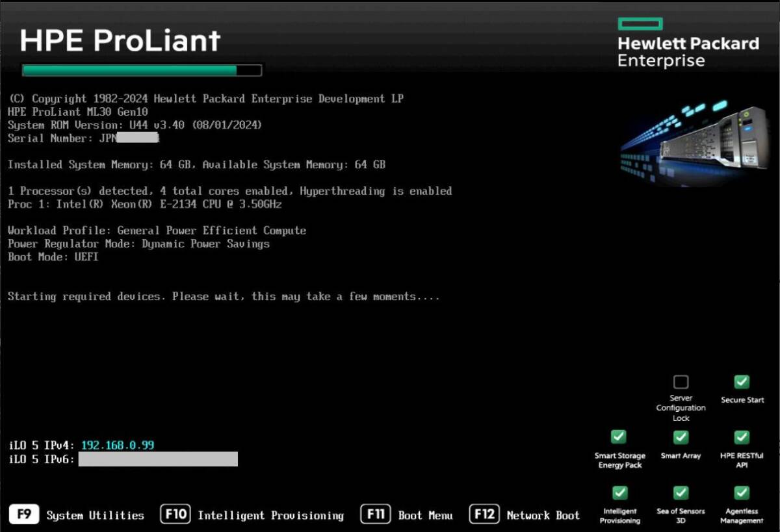Click the System ROM Version U44 v3.40 line

click(135, 125)
